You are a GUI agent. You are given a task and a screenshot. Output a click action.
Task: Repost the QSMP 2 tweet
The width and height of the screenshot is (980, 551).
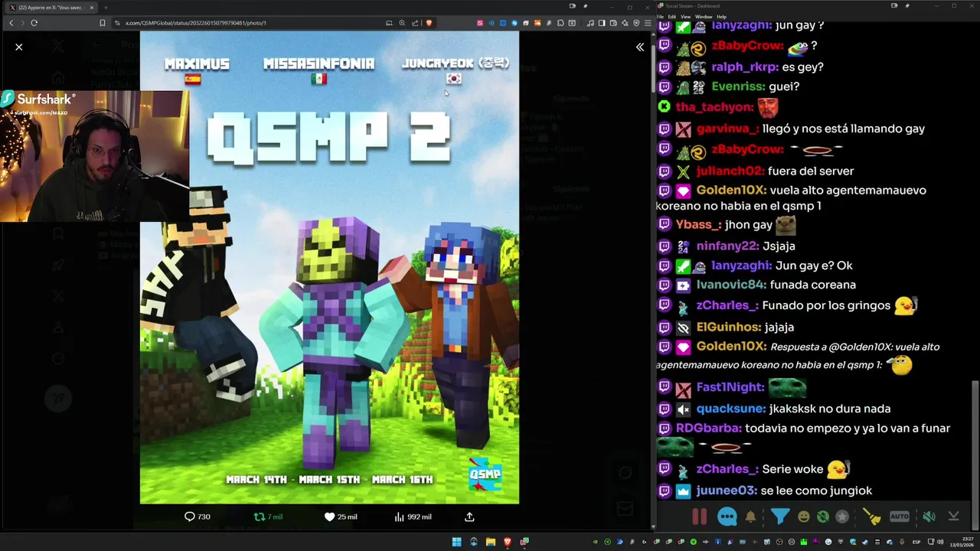pos(268,517)
